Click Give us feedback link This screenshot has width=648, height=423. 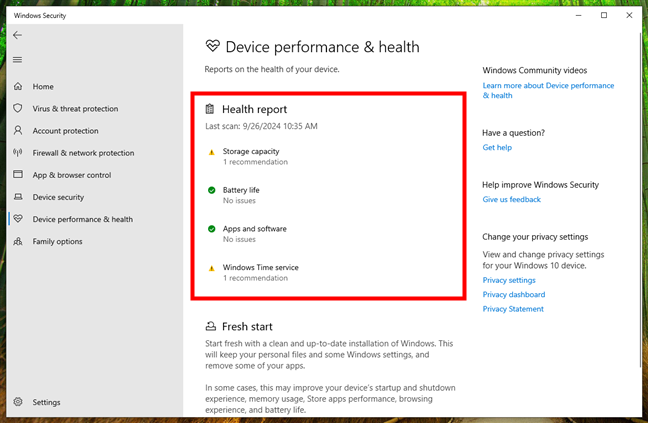click(x=512, y=200)
